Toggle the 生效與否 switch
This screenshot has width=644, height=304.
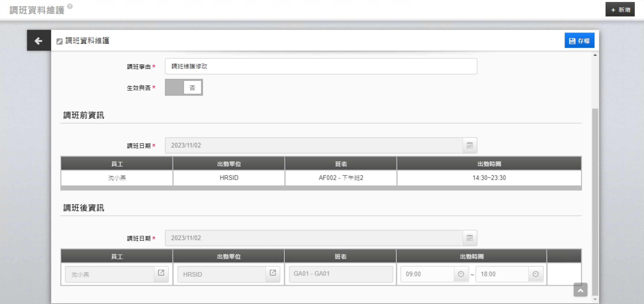pyautogui.click(x=184, y=87)
